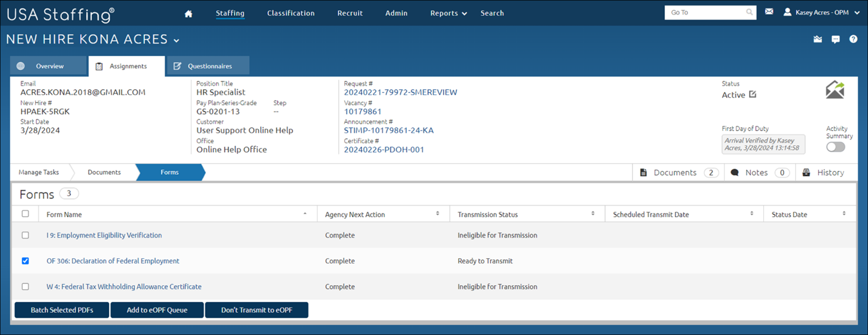Viewport: 868px width, 335px height.
Task: Sort by Form Name column arrow
Action: pyautogui.click(x=305, y=214)
